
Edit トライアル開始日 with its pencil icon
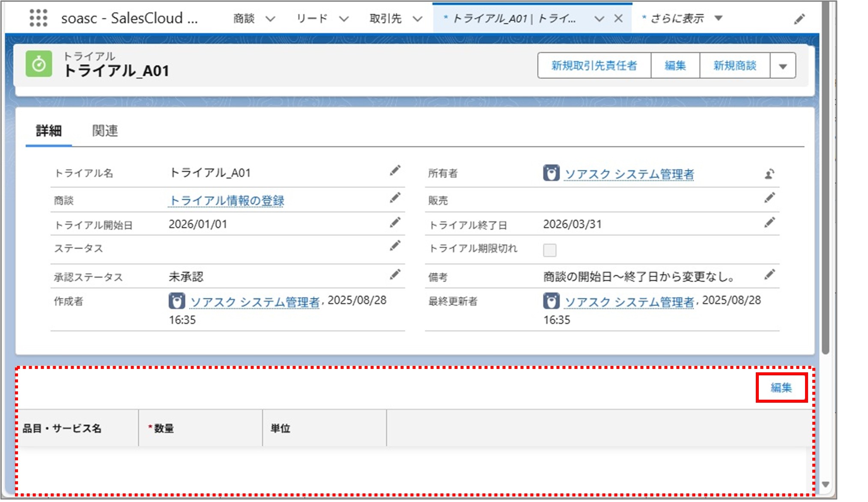[395, 222]
